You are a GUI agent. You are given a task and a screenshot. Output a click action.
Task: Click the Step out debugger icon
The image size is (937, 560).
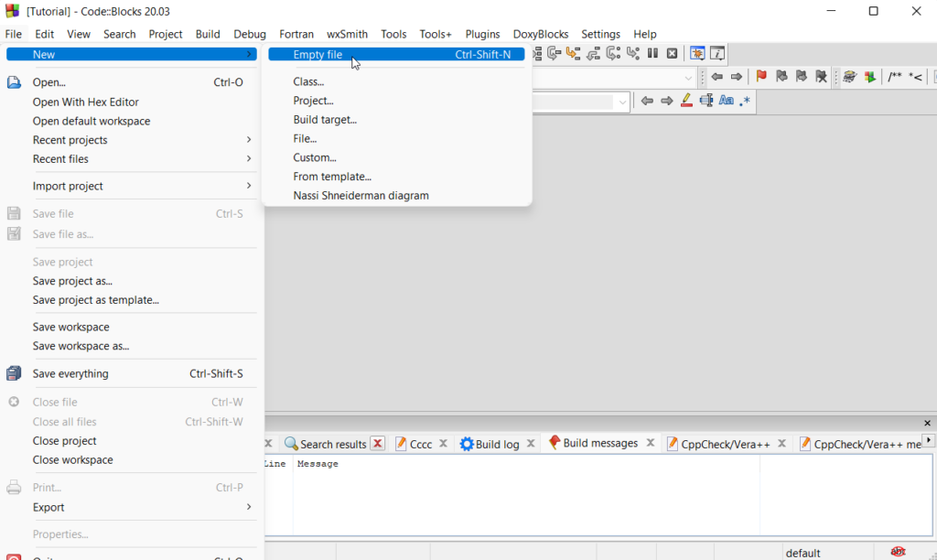(593, 54)
